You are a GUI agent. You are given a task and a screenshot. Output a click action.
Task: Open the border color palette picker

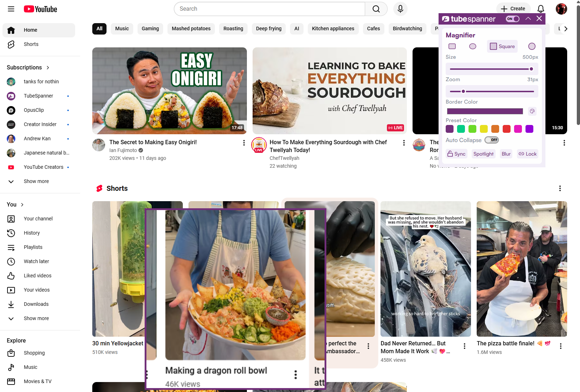[532, 111]
